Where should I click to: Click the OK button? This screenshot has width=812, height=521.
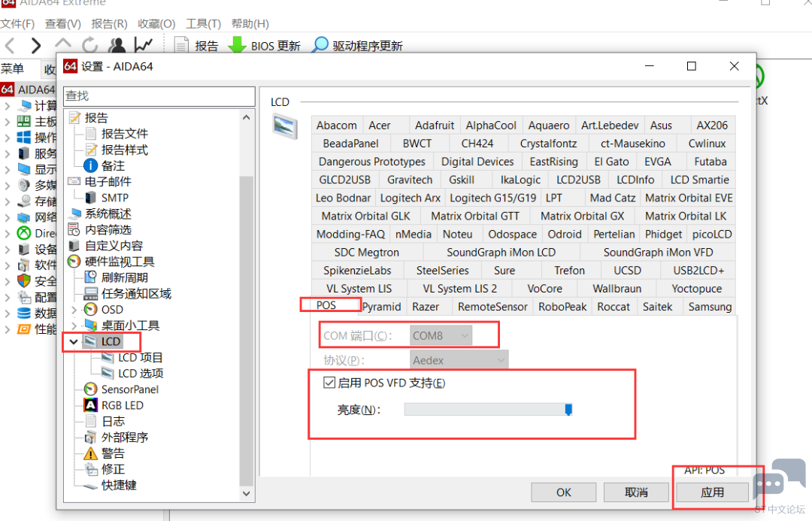point(563,492)
